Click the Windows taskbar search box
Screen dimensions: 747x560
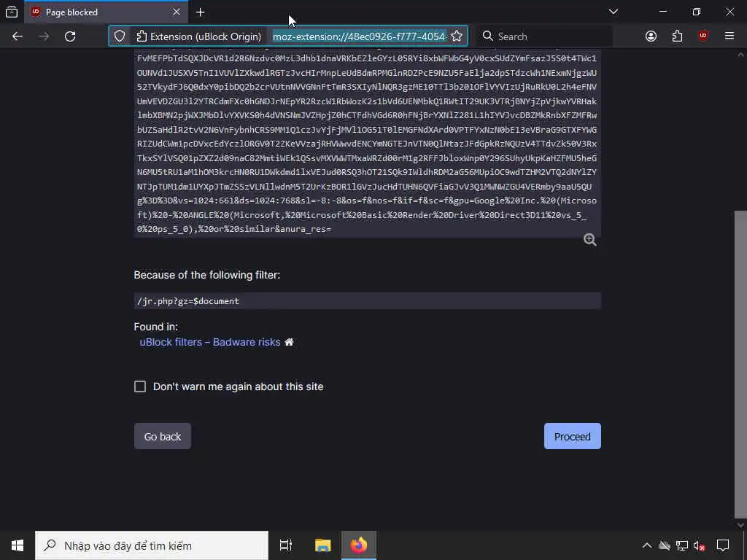tap(152, 545)
